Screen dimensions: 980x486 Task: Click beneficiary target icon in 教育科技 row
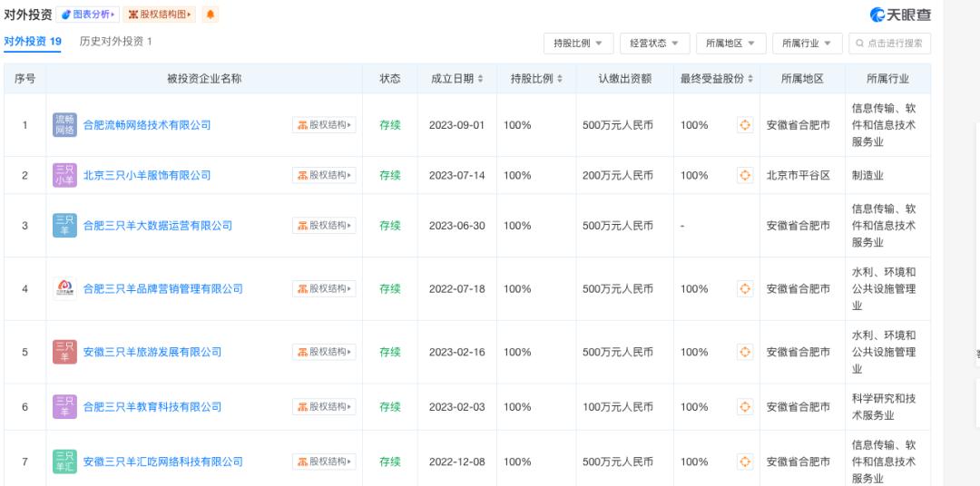click(x=745, y=407)
